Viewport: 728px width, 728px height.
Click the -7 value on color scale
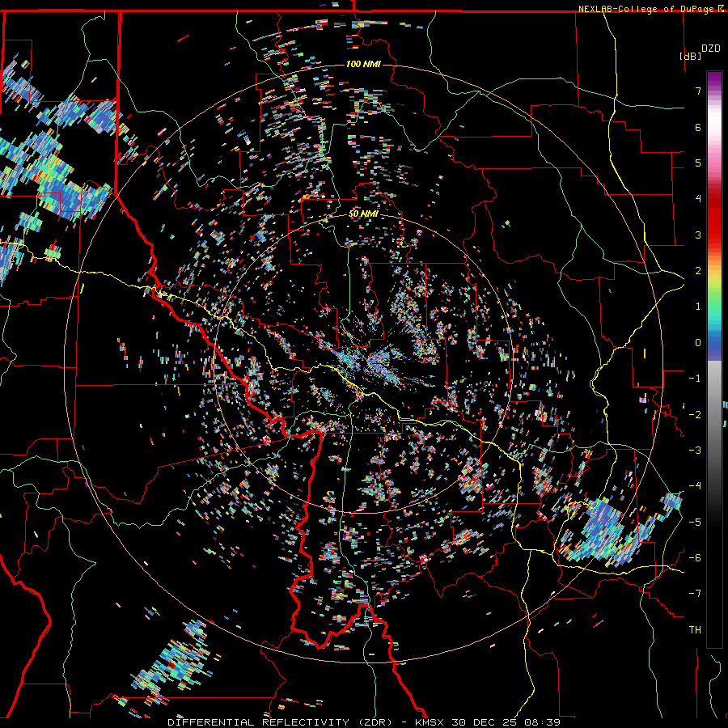click(x=695, y=594)
